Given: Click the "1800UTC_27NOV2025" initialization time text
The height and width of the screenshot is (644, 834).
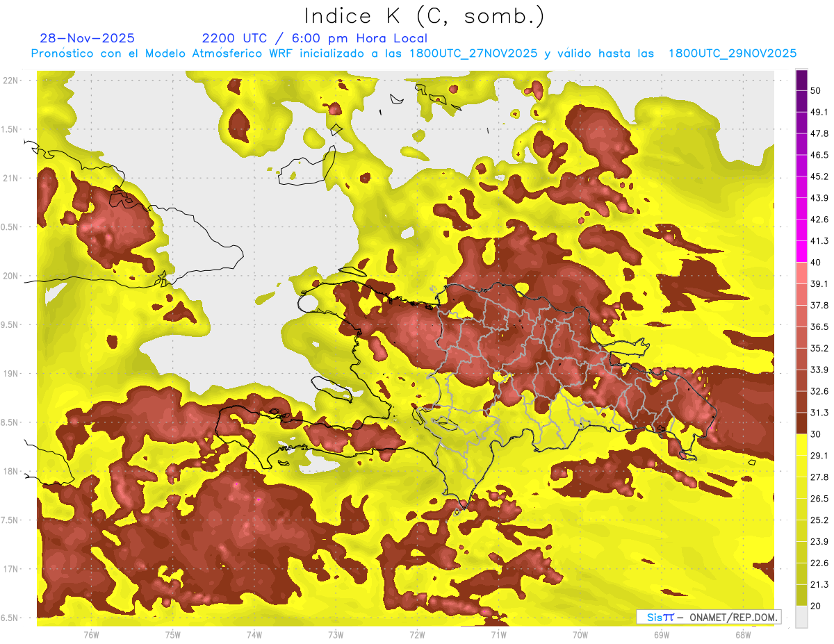Looking at the screenshot, I should click(x=473, y=53).
